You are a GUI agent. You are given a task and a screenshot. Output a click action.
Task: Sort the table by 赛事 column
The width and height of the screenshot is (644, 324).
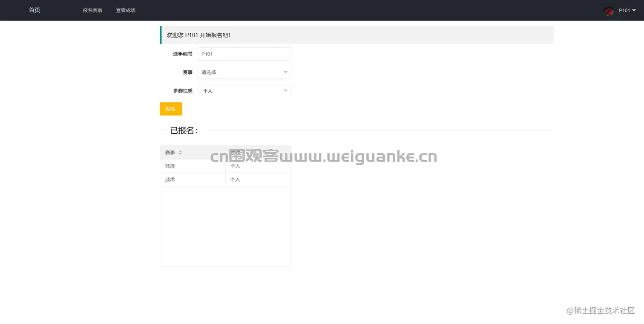tap(180, 153)
